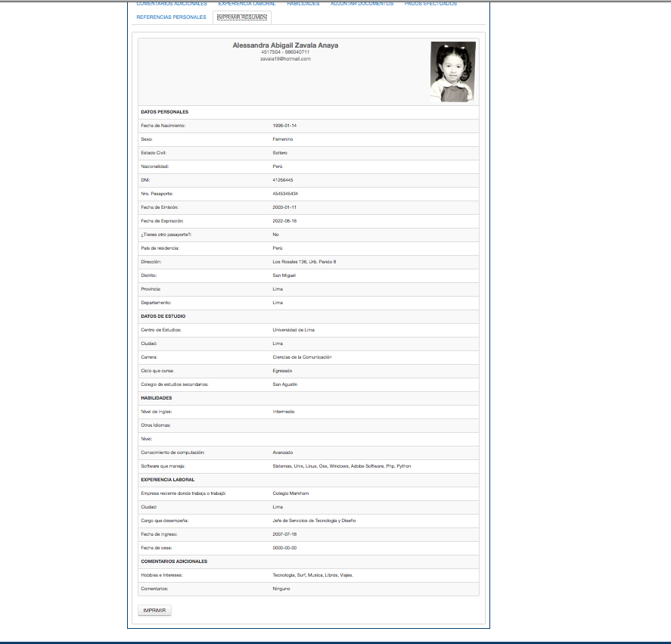Switch to the COMENTARIOS ADICIONALES tab
671x644 pixels.
[x=172, y=4]
